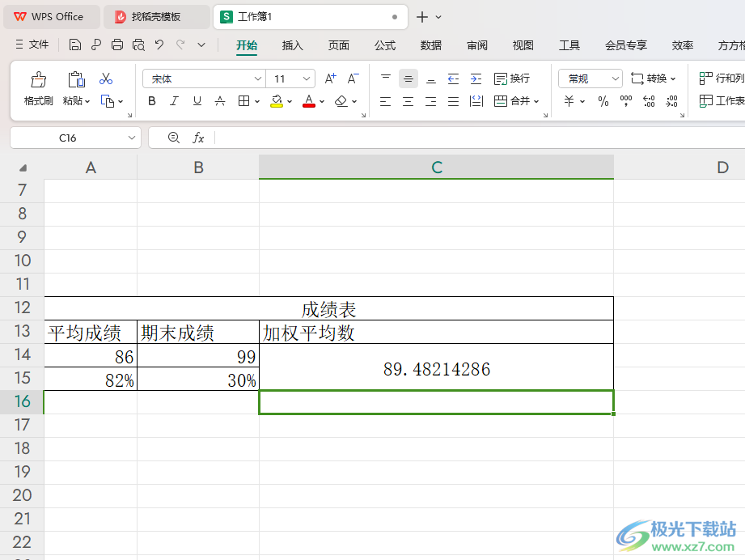Select column C header

tap(436, 167)
